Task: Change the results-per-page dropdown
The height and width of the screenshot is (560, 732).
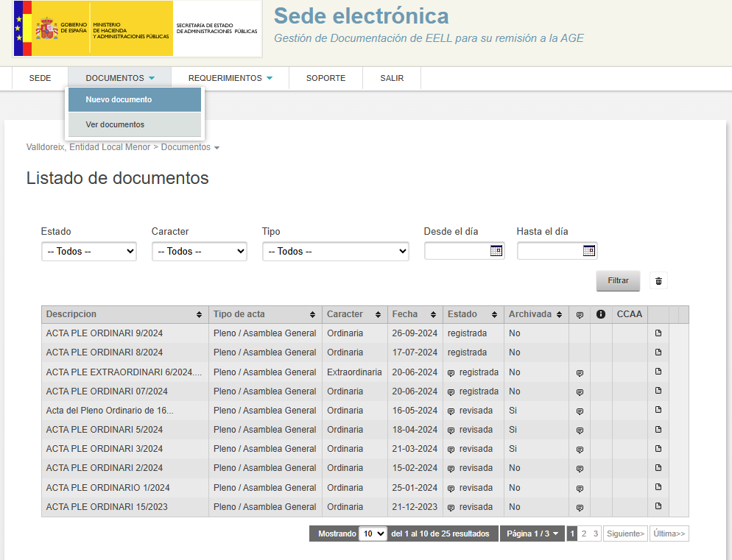Action: [372, 534]
